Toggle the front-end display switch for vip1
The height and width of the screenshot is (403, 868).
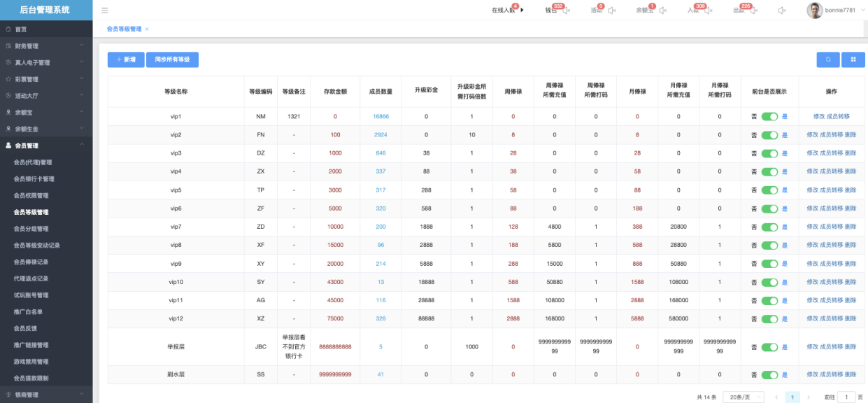click(x=769, y=117)
